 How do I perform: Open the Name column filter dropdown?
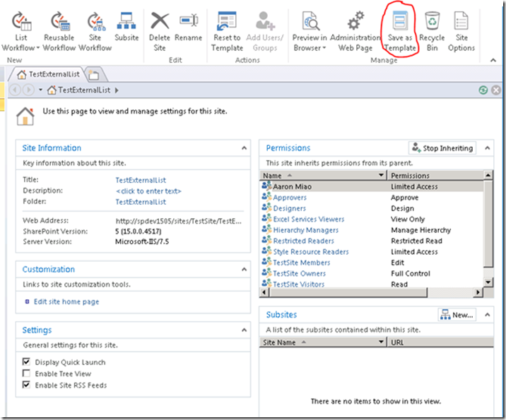click(381, 175)
